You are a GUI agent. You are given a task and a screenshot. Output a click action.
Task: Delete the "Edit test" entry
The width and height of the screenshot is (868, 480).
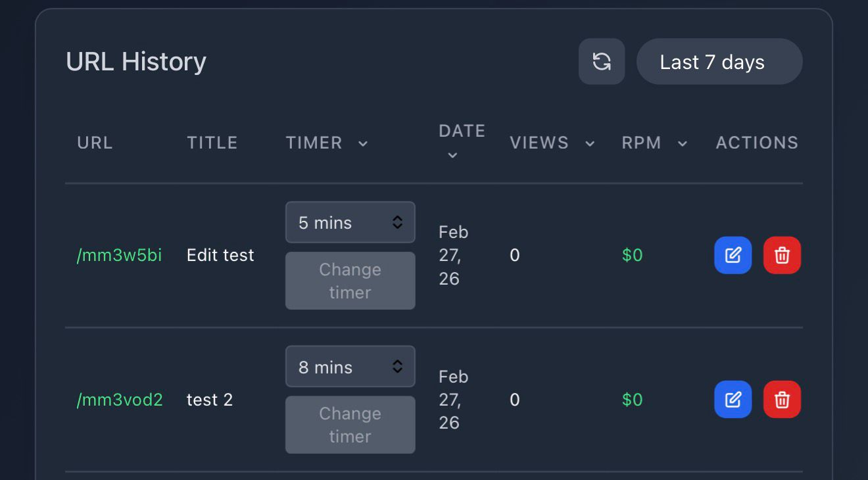[782, 255]
